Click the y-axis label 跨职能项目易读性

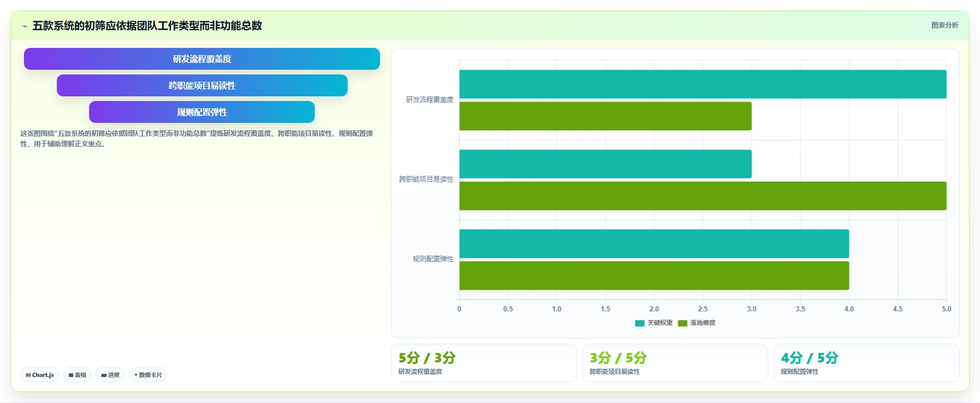point(426,179)
